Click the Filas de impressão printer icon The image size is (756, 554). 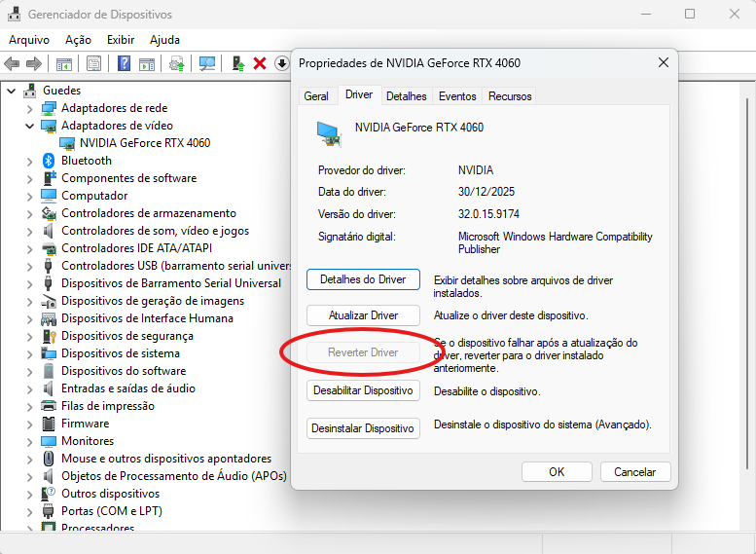(49, 406)
